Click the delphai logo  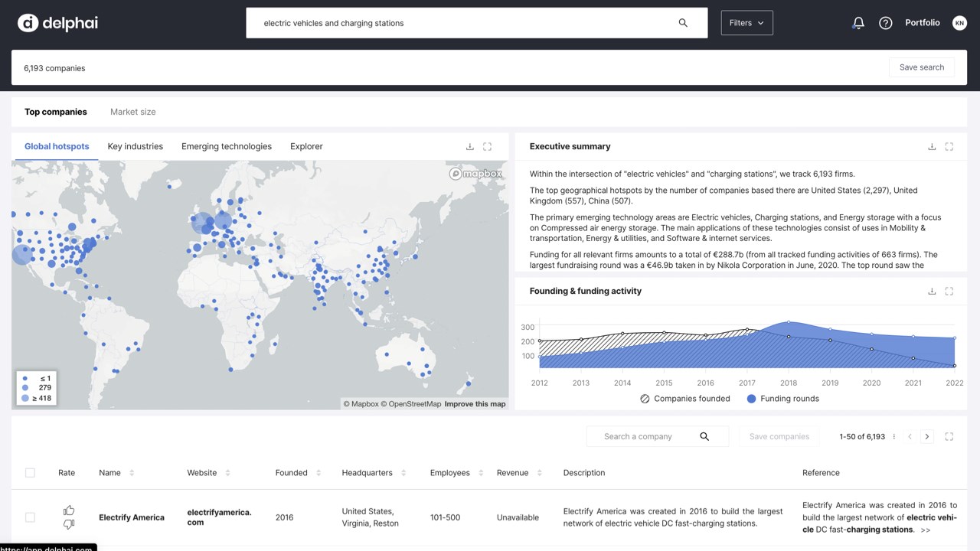click(x=57, y=23)
